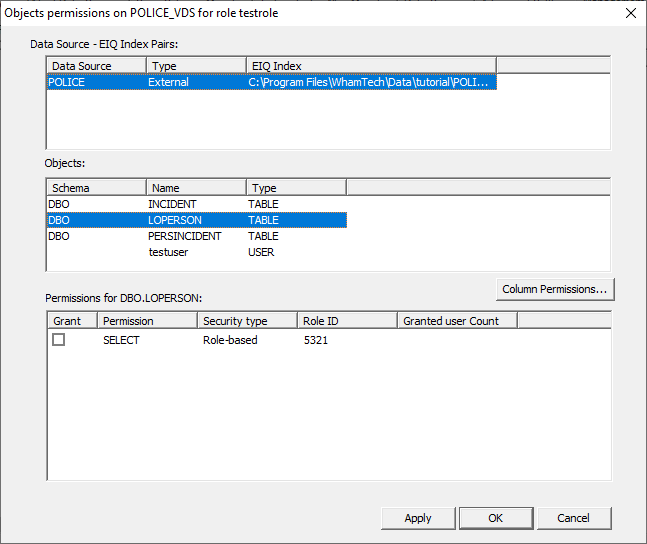Image resolution: width=647 pixels, height=544 pixels.
Task: Click the Permission column header
Action: [x=146, y=321]
